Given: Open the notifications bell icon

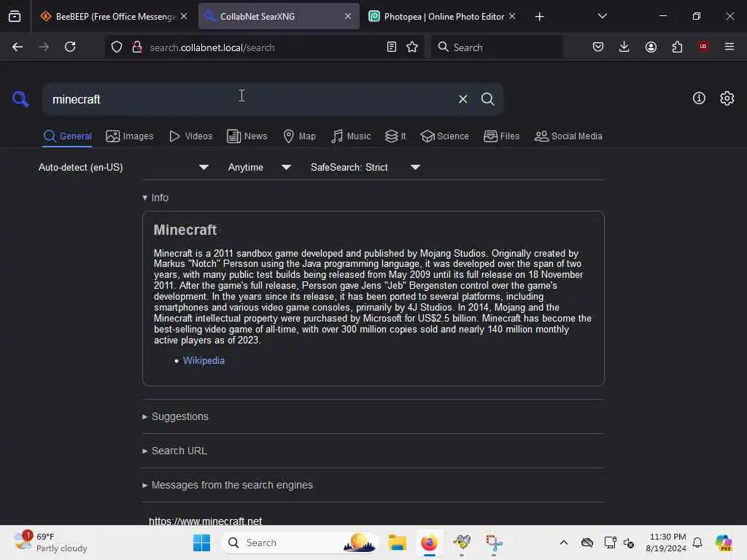Looking at the screenshot, I should click(697, 542).
